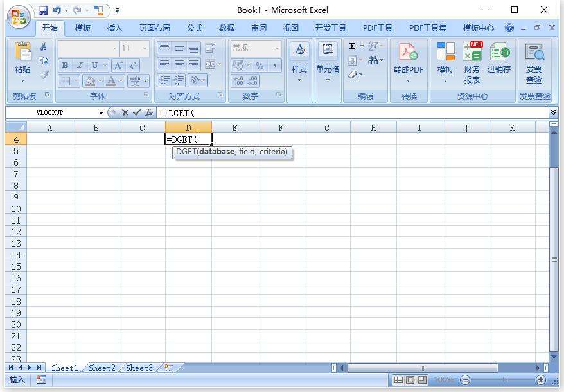Open the Number group dialog launcher
This screenshot has height=392, width=564.
click(x=278, y=94)
